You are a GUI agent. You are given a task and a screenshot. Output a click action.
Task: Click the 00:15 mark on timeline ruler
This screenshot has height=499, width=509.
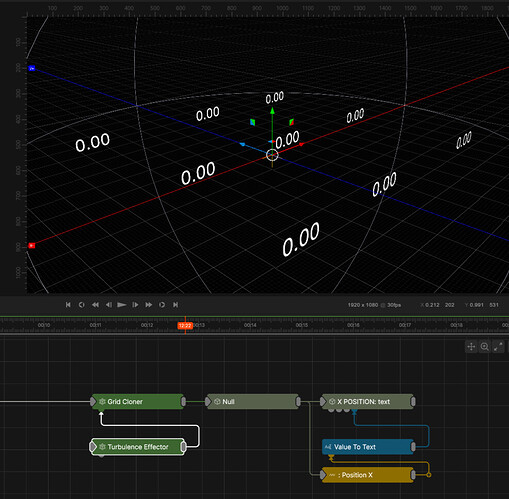(302, 325)
